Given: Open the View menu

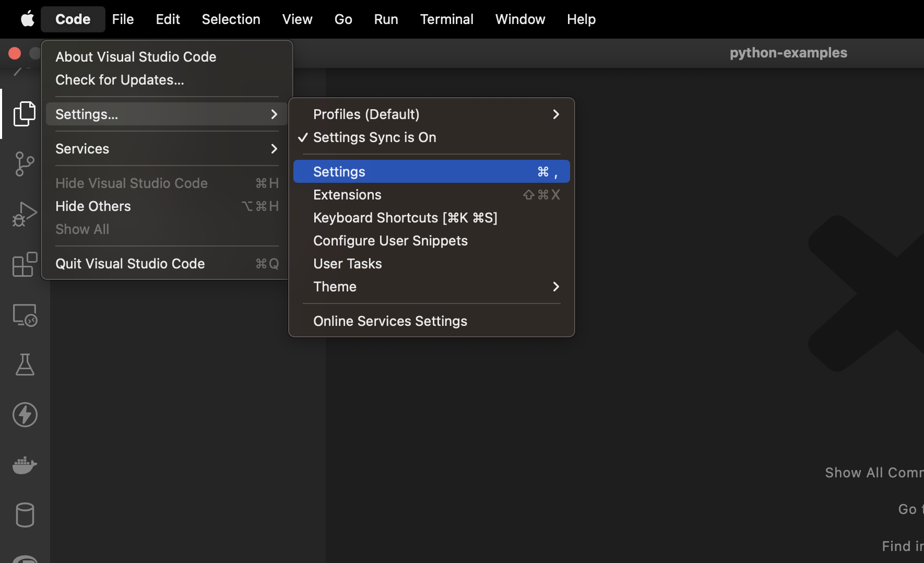Looking at the screenshot, I should [297, 19].
